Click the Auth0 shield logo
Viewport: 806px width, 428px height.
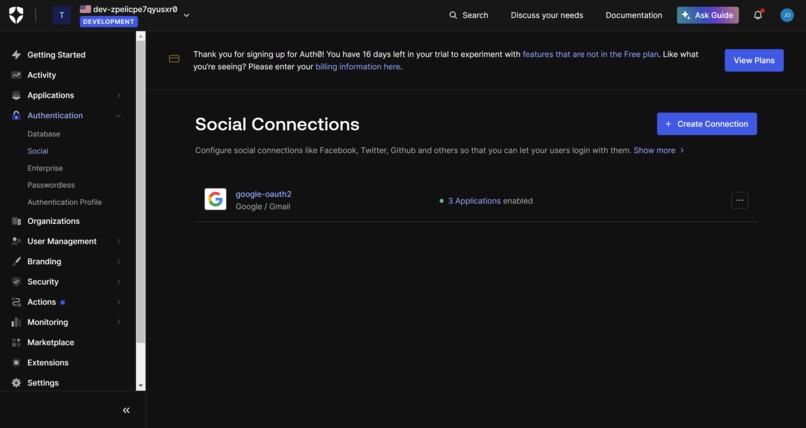tap(16, 15)
